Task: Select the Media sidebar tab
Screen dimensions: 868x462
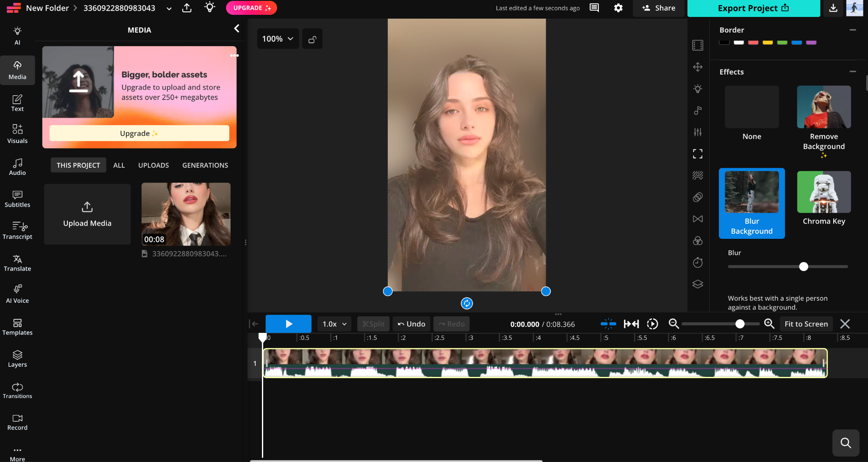Action: [17, 70]
